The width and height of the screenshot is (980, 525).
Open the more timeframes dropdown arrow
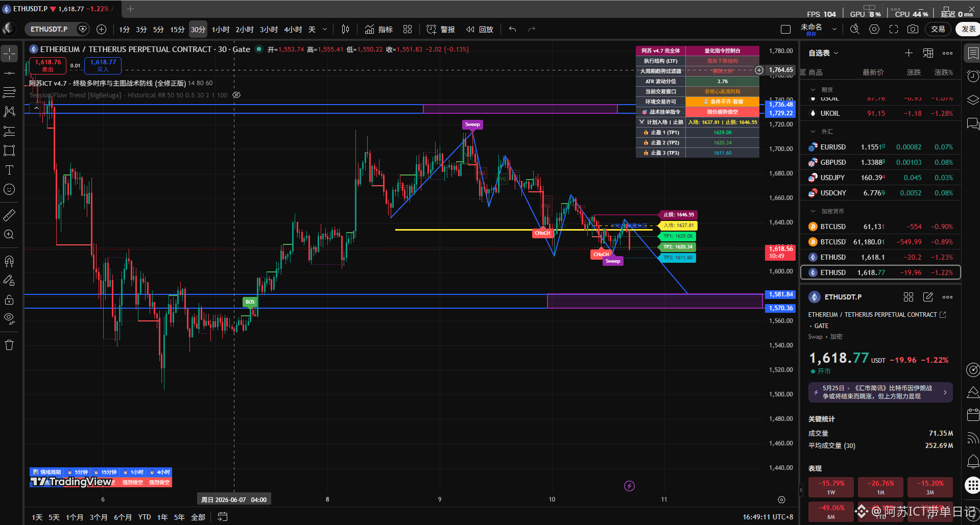pyautogui.click(x=325, y=30)
